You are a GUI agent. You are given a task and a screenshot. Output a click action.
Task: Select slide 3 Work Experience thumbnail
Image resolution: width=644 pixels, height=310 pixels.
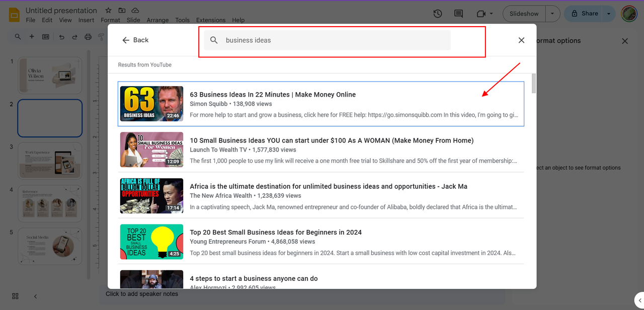[50, 161]
